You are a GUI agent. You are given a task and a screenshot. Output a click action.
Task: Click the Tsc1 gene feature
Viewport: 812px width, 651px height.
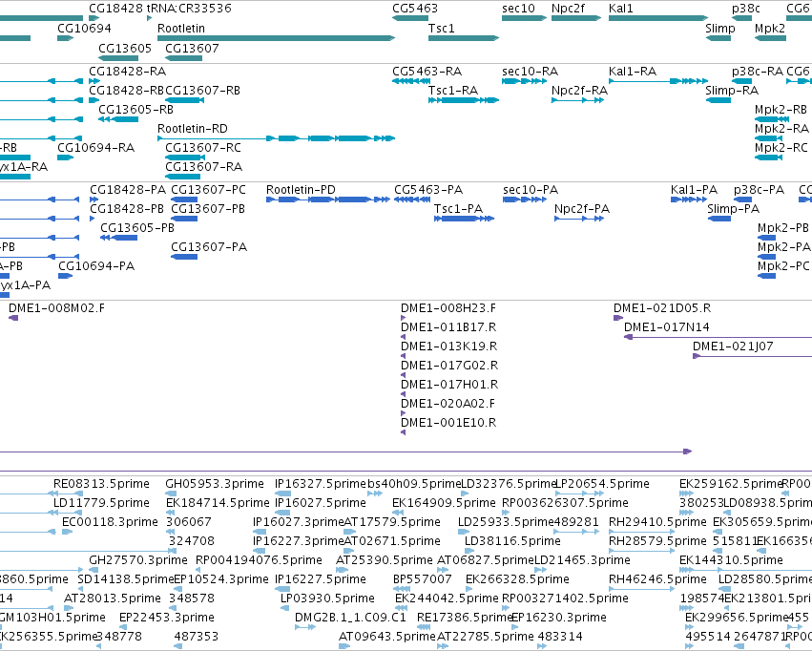tap(464, 38)
